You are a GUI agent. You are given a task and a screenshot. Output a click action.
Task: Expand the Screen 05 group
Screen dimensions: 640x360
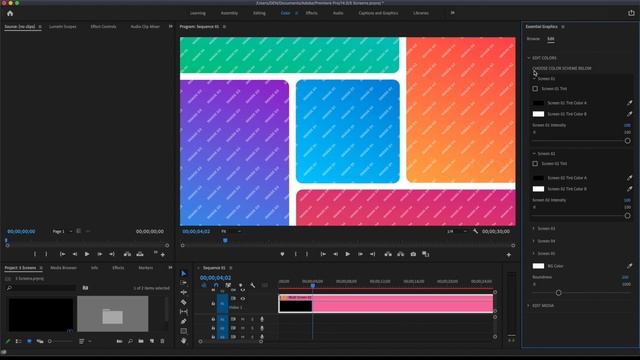pos(533,253)
